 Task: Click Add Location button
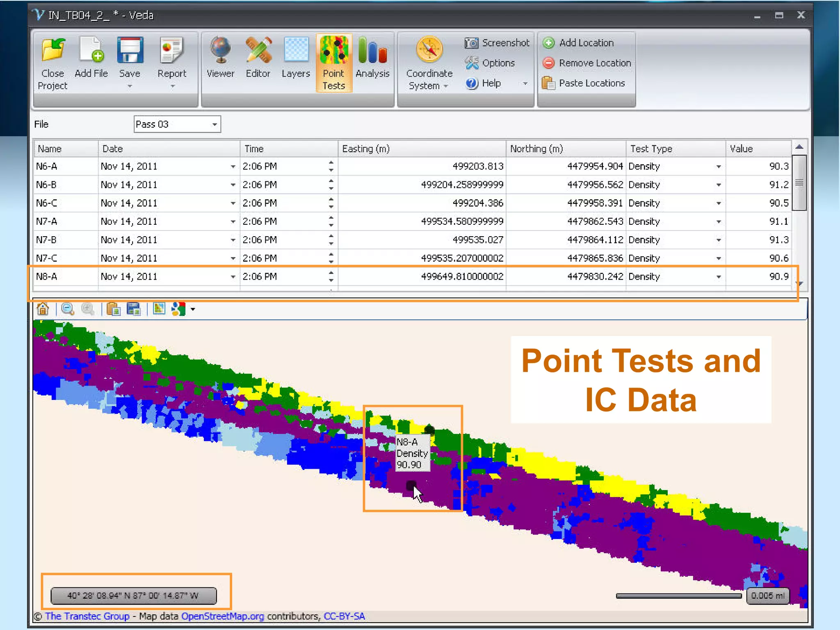(579, 43)
